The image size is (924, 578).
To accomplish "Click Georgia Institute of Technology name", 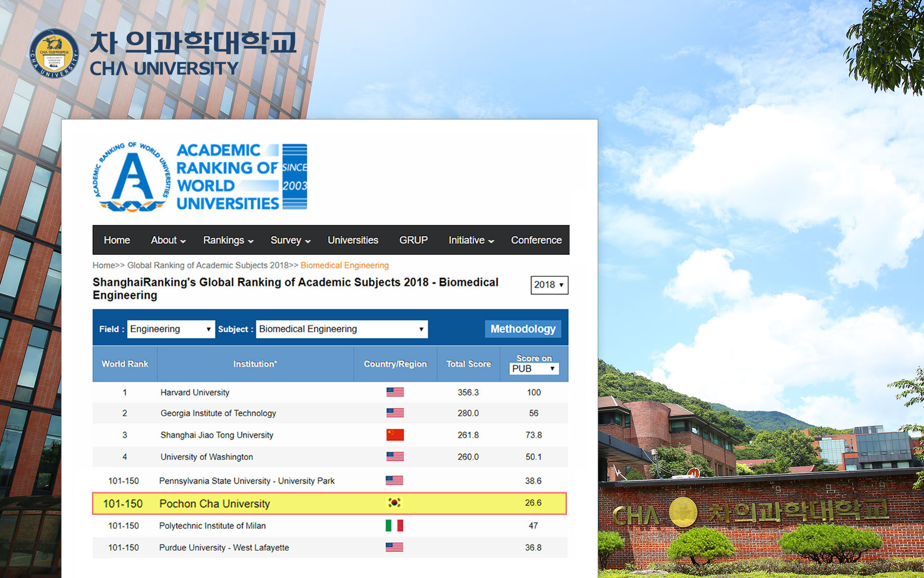I will (x=218, y=413).
